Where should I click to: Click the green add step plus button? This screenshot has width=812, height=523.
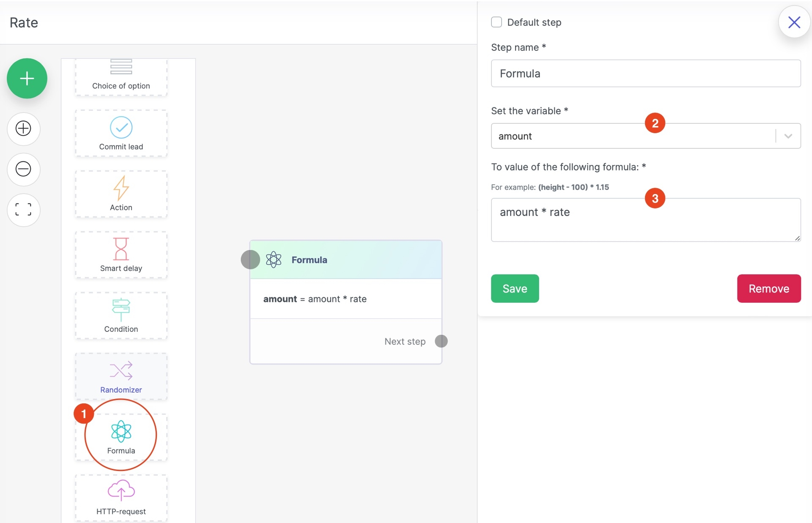click(27, 78)
